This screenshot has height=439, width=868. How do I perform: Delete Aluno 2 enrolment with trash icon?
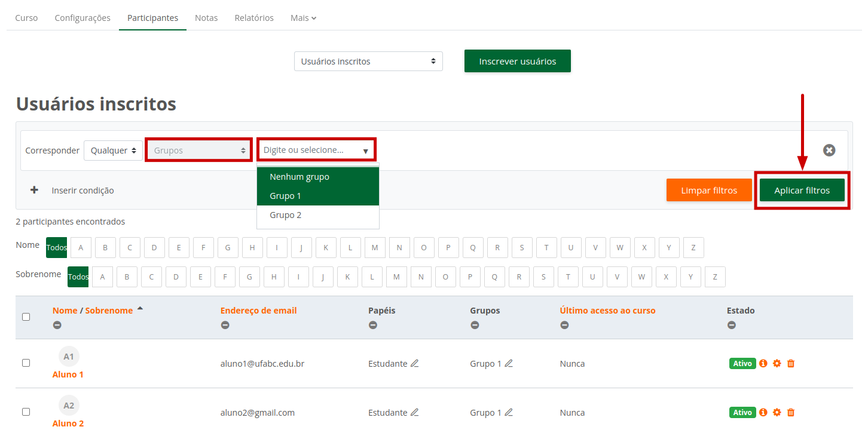coord(791,412)
